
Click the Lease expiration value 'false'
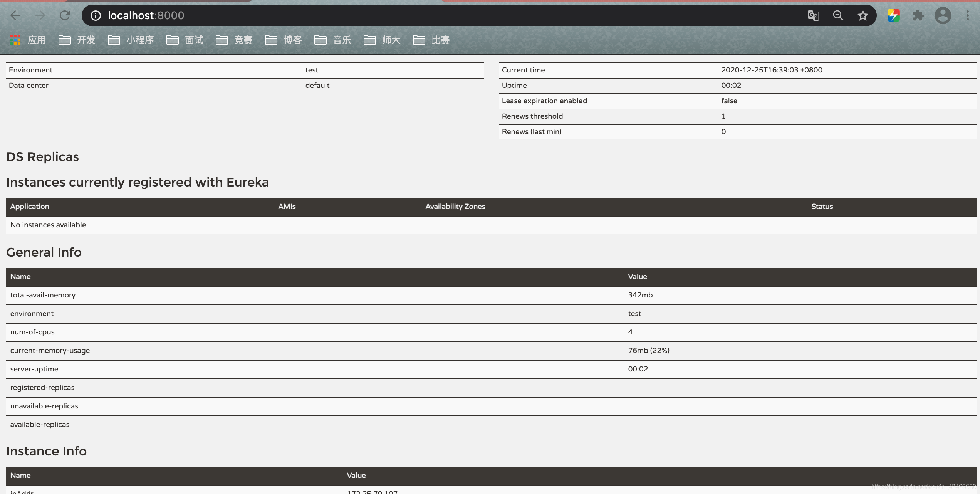point(729,101)
